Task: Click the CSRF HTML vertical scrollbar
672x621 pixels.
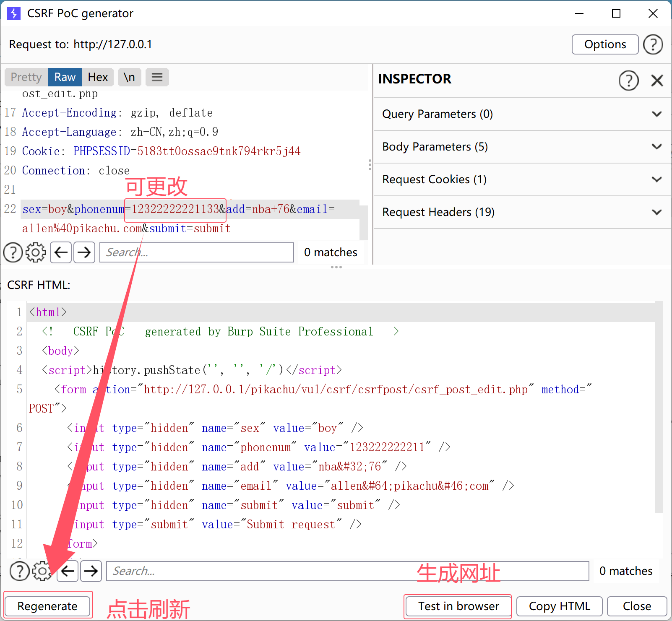Action: click(659, 407)
